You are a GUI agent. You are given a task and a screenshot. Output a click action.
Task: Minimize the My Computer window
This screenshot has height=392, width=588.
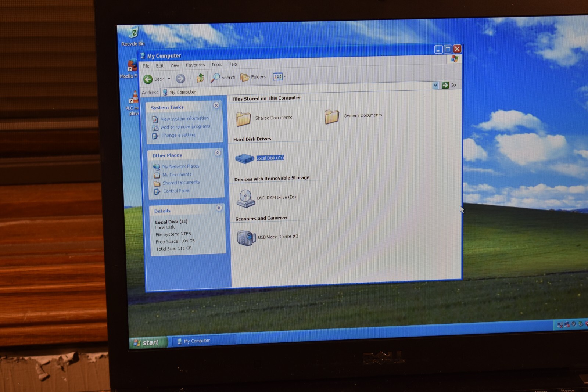point(438,50)
